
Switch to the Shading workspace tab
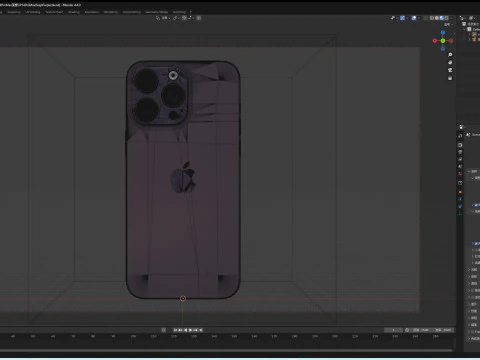pyautogui.click(x=74, y=12)
